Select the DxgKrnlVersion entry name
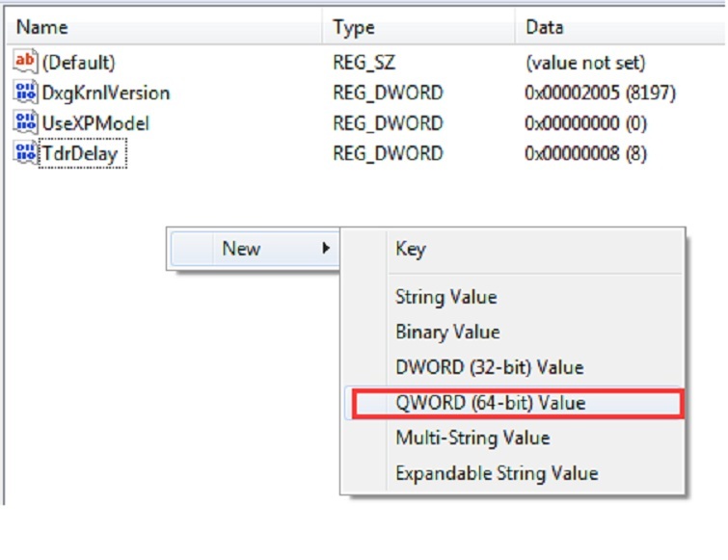 (106, 93)
